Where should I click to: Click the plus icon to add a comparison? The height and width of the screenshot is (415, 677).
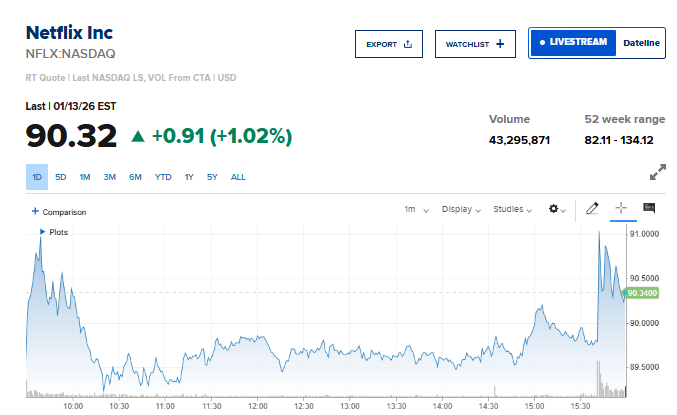[36, 211]
